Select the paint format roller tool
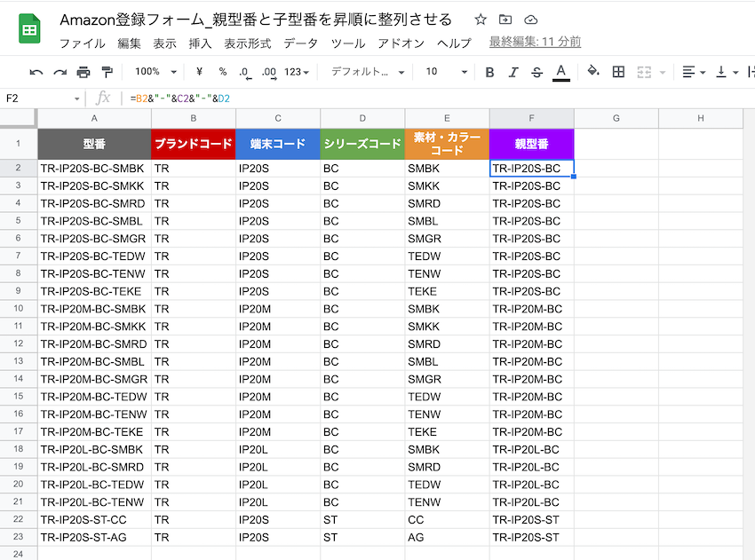The image size is (755, 560). pos(107,72)
